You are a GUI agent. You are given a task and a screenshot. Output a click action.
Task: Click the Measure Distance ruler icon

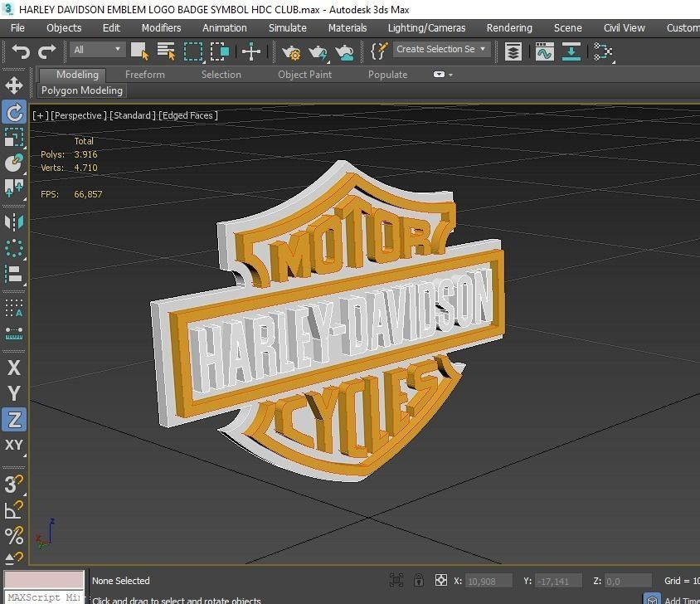click(14, 334)
